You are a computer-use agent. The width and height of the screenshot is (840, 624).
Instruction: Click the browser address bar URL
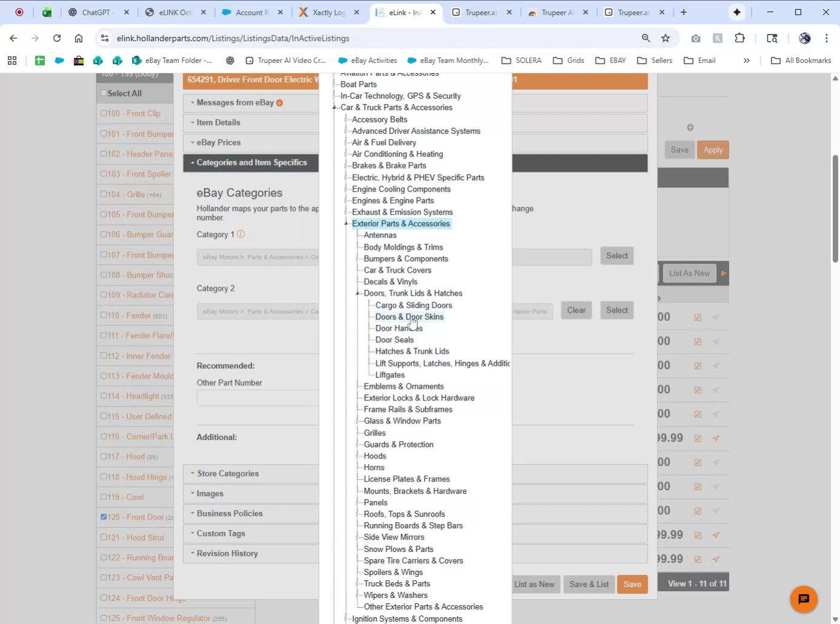click(x=233, y=38)
